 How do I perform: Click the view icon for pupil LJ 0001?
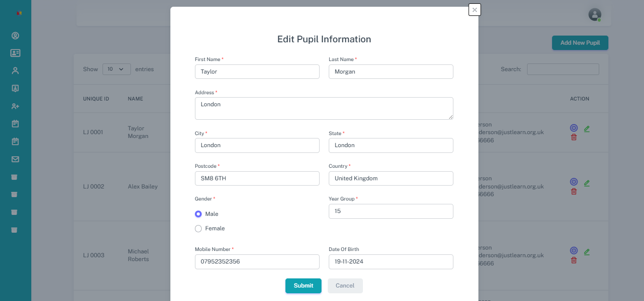tap(573, 128)
